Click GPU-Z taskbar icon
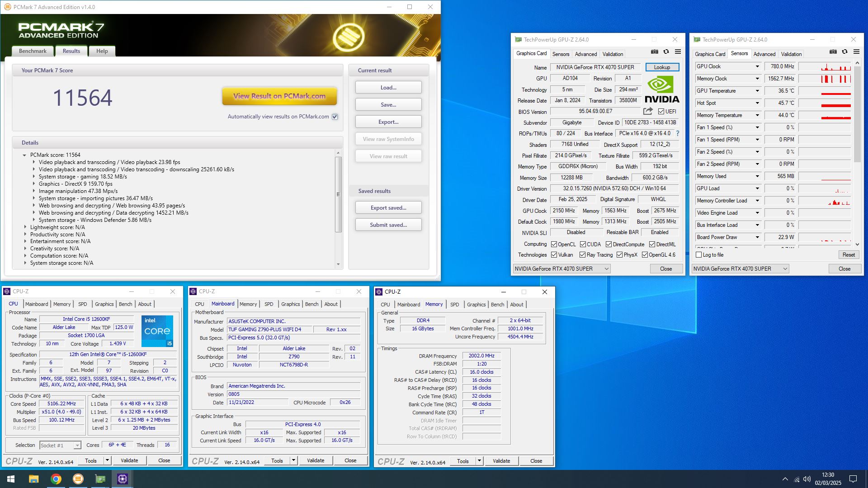 pyautogui.click(x=100, y=479)
